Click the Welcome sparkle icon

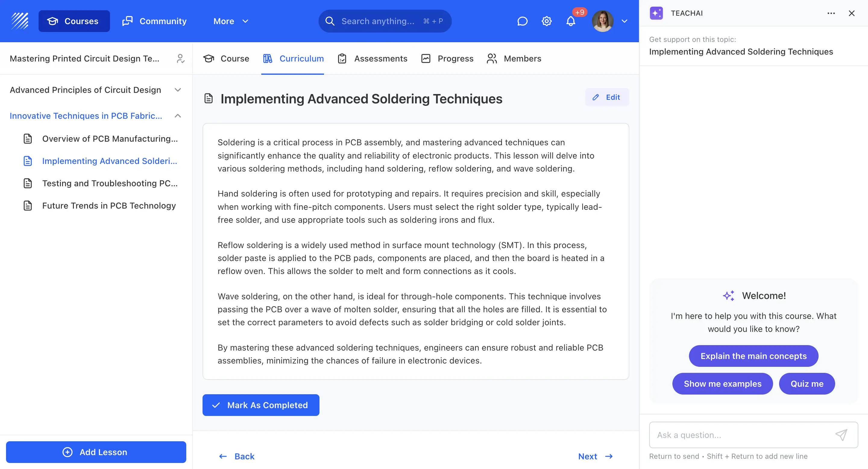pyautogui.click(x=728, y=296)
